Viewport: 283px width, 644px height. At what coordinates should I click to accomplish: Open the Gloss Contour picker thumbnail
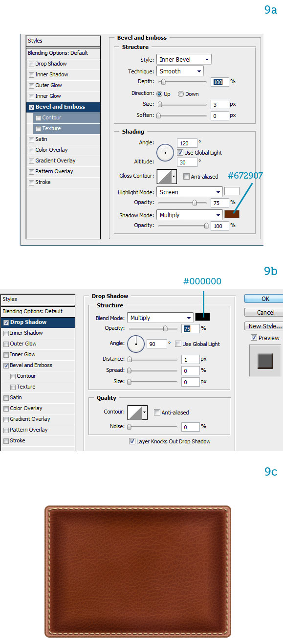[167, 176]
